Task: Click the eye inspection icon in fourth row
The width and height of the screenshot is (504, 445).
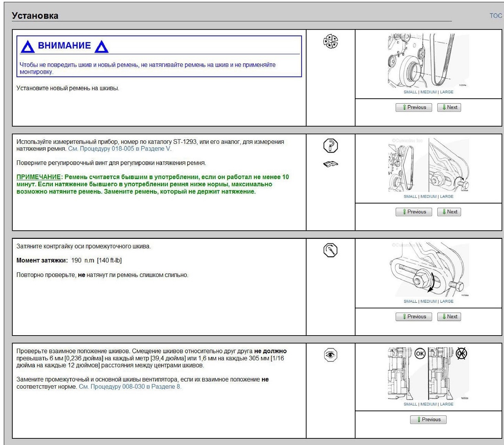Action: [330, 355]
